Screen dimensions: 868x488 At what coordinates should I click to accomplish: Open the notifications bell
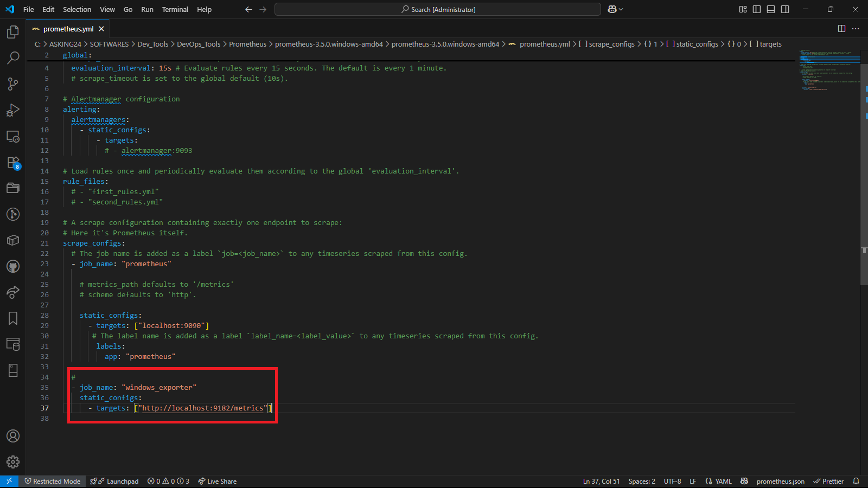[x=856, y=481]
